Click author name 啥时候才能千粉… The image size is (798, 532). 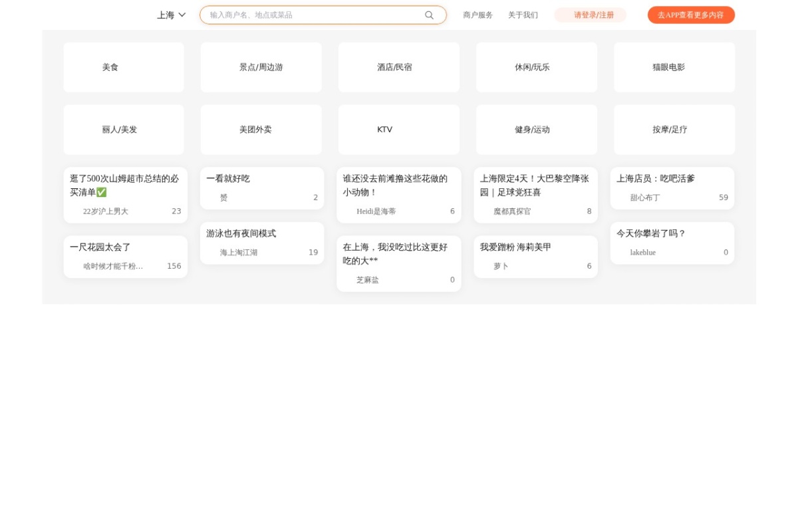click(x=113, y=266)
